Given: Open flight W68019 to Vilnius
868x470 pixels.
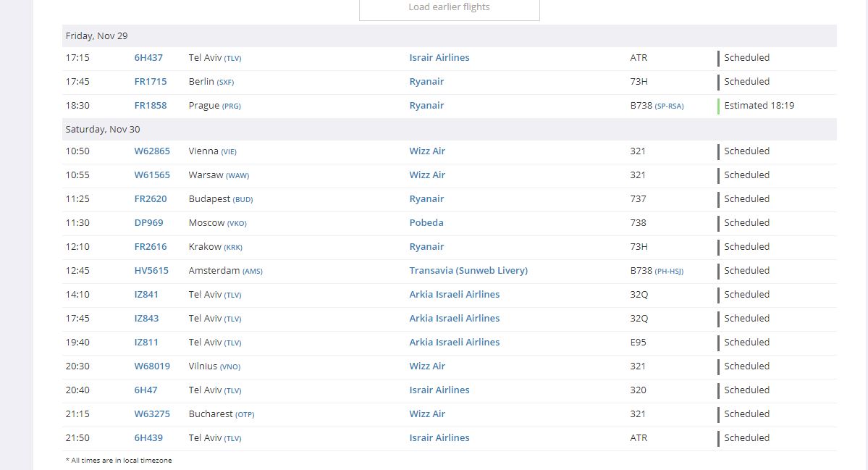Looking at the screenshot, I should [152, 366].
